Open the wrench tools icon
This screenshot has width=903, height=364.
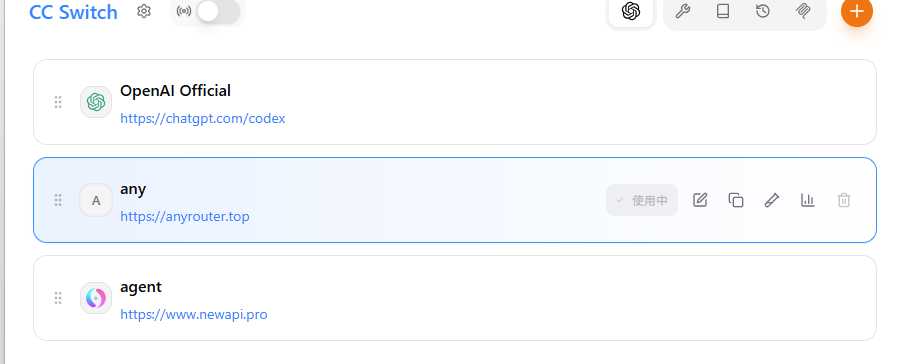[x=682, y=11]
